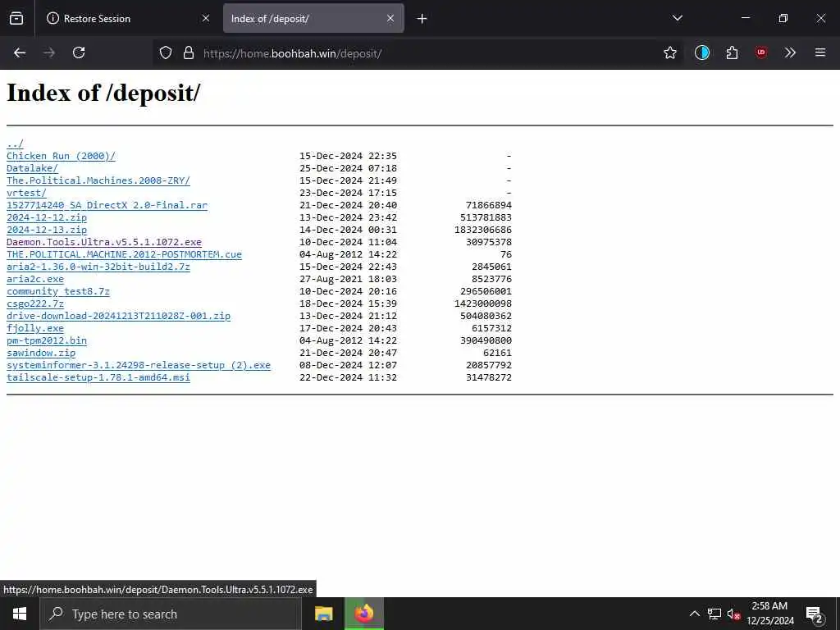Reload the current page
840x630 pixels.
click(79, 52)
